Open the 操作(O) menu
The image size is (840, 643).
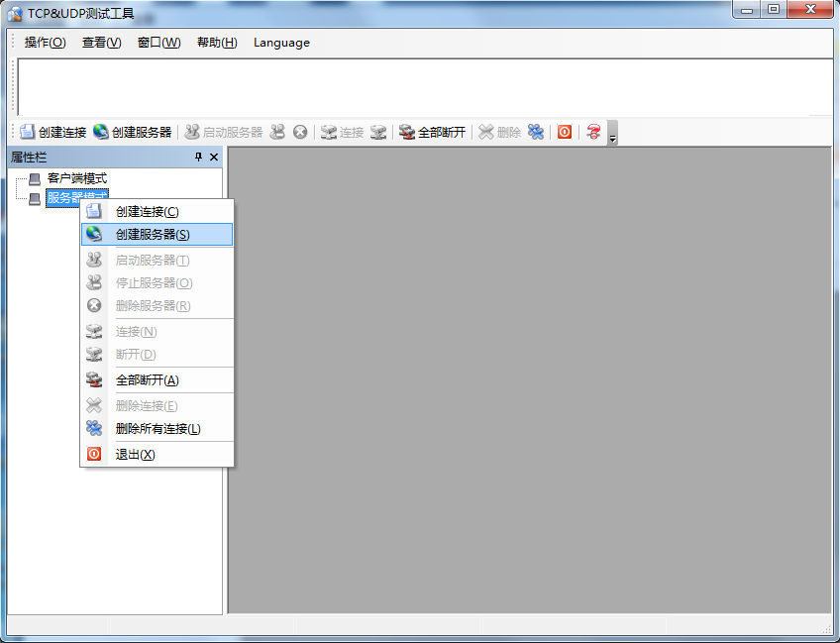[45, 43]
